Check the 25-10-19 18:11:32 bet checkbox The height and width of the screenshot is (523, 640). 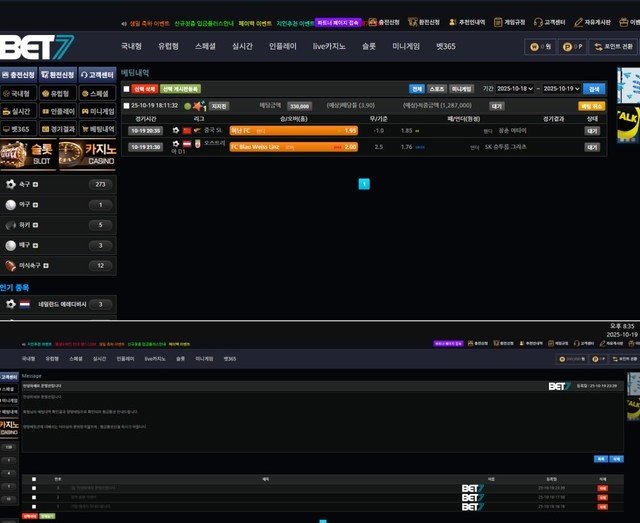(127, 106)
